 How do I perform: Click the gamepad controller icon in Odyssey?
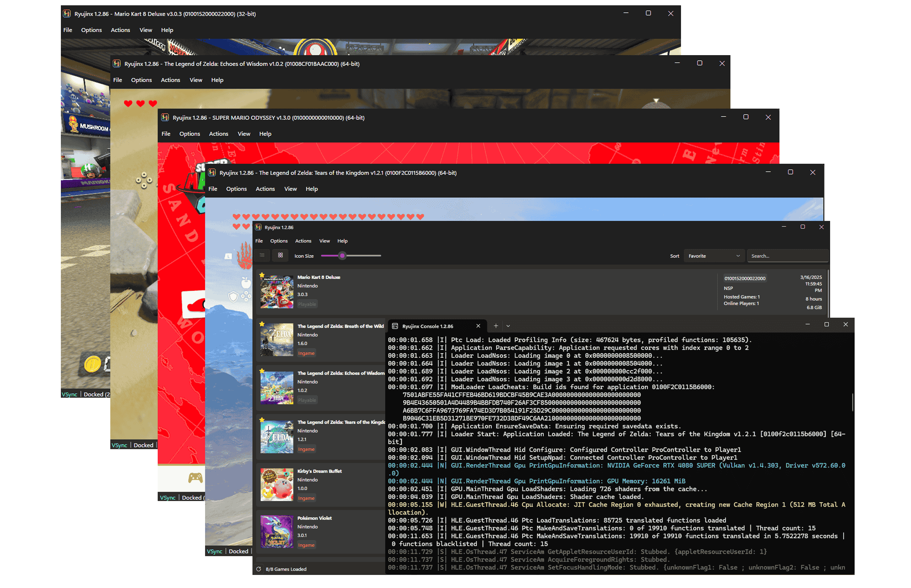tap(195, 477)
